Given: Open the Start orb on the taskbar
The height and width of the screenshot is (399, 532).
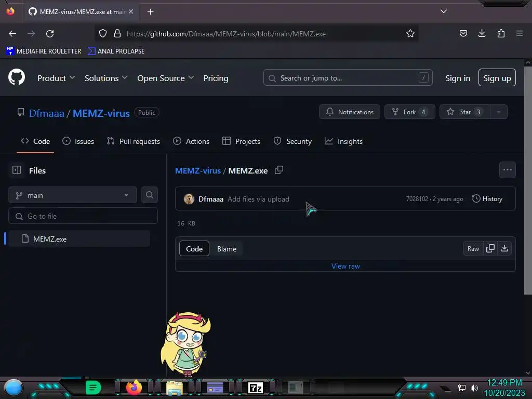Looking at the screenshot, I should pos(13,388).
